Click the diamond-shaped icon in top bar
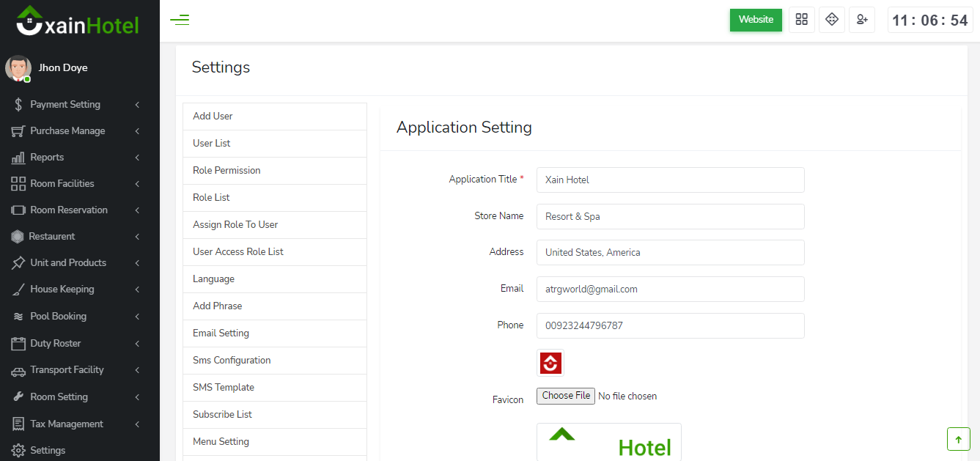Screen dimensions: 980x461 tap(831, 20)
